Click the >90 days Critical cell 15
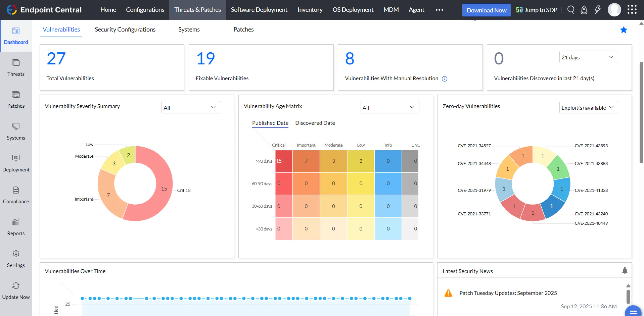 [x=284, y=161]
